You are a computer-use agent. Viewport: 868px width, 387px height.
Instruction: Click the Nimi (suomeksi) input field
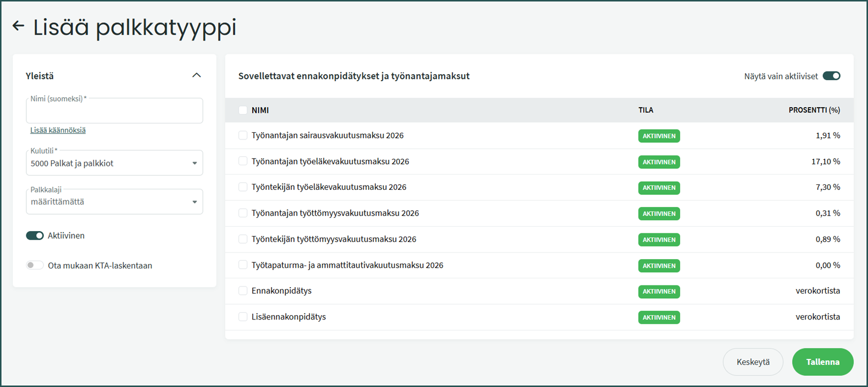click(114, 111)
